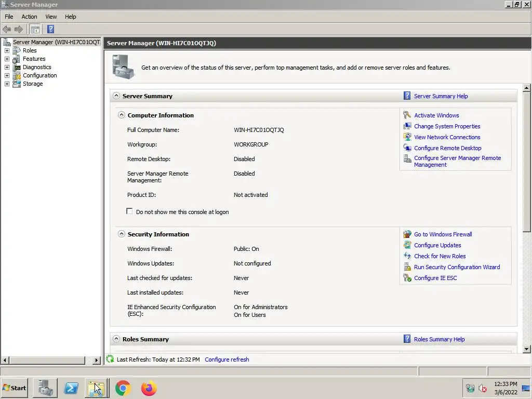Image resolution: width=532 pixels, height=399 pixels.
Task: Click the vertical scrollbar down arrow
Action: [527, 349]
